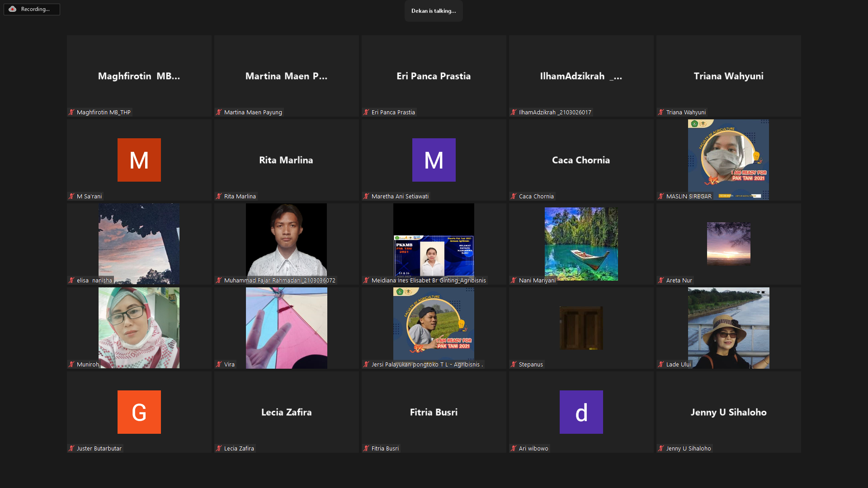Click the large 'IlhamAdzikrah _...' tile name
Image resolution: width=868 pixels, height=488 pixels.
pos(581,76)
